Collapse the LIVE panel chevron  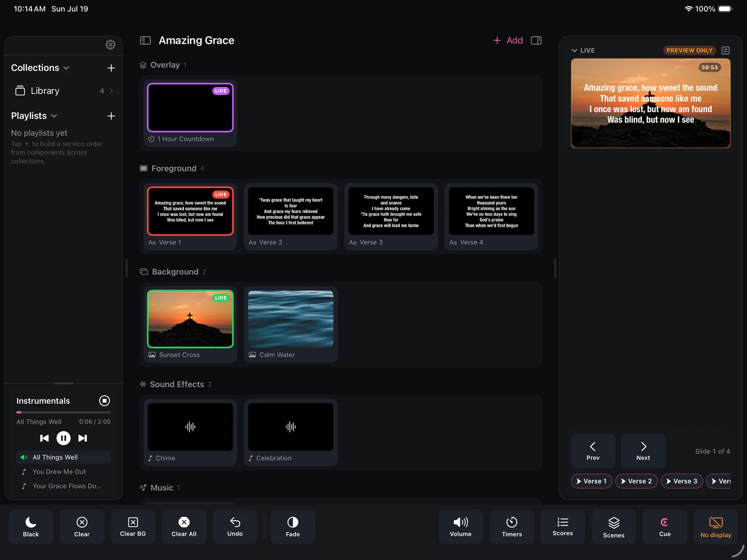tap(575, 50)
